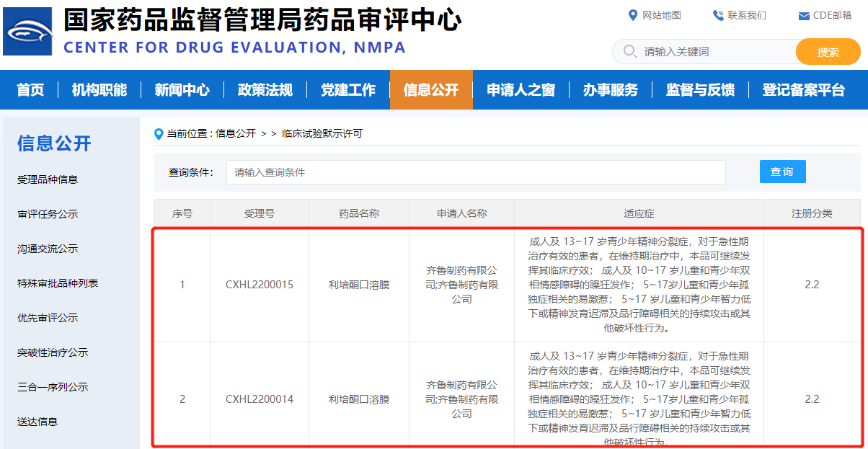Open 监督与反馈 navigation menu

coord(700,90)
